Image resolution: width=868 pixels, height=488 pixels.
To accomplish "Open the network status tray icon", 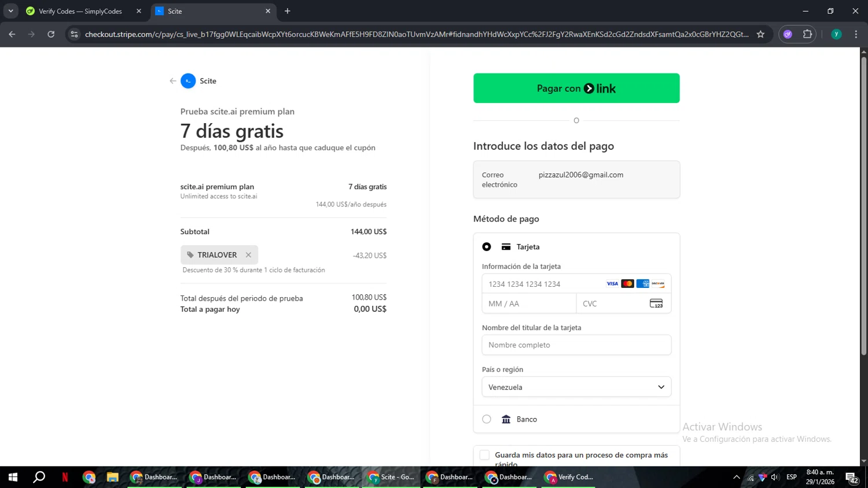I will pyautogui.click(x=750, y=478).
